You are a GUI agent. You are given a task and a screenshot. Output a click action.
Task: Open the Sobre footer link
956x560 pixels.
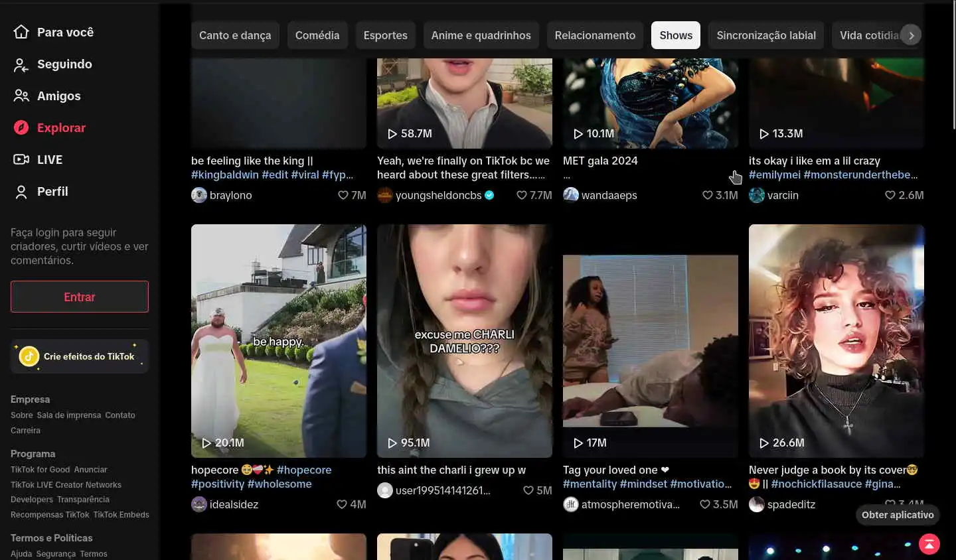point(22,415)
